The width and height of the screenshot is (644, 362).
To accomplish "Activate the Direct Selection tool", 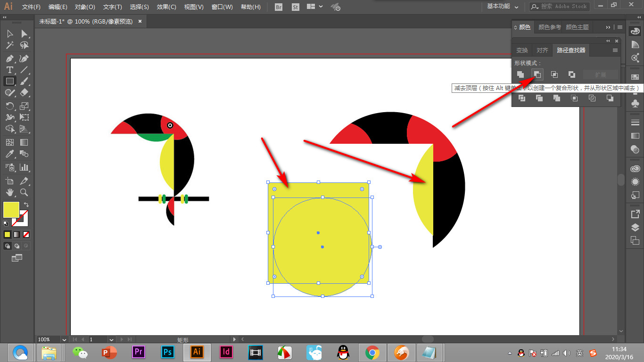I will coord(24,34).
